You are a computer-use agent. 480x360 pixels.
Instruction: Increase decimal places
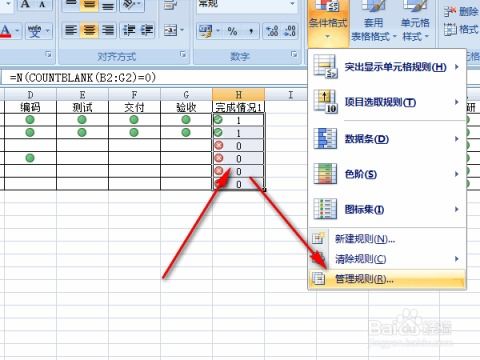(x=272, y=31)
